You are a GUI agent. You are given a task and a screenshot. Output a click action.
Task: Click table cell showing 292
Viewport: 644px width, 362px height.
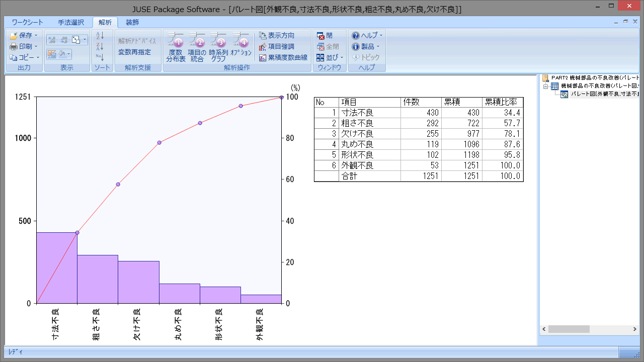[x=421, y=123]
